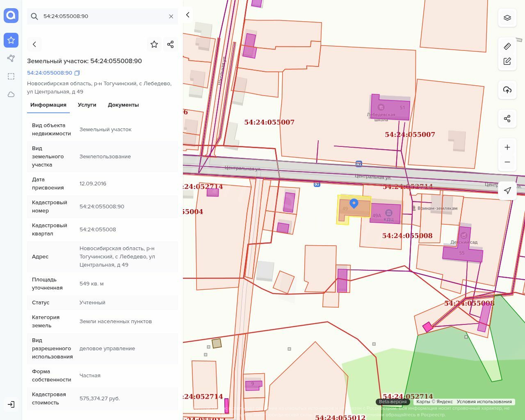Clear the search field text
Screen dimensions: 525x420
[x=171, y=16]
